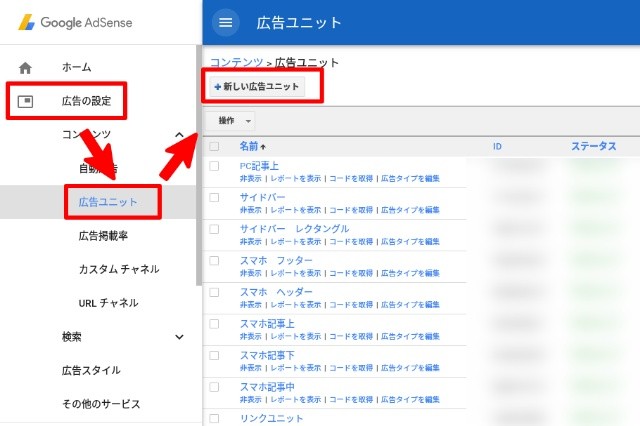The image size is (640, 426).
Task: Open the ホーム menu item
Action: coord(76,67)
